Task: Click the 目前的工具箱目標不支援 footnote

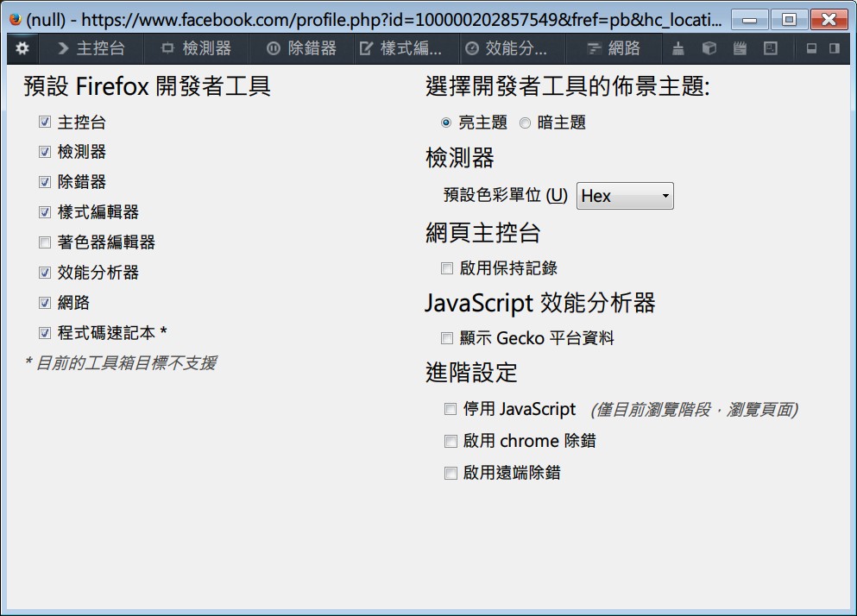Action: 121,363
